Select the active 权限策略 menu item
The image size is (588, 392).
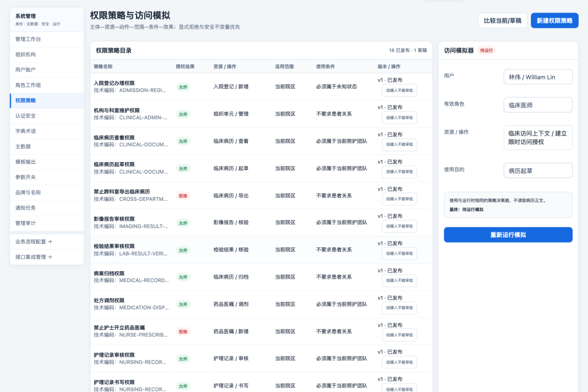coord(47,101)
